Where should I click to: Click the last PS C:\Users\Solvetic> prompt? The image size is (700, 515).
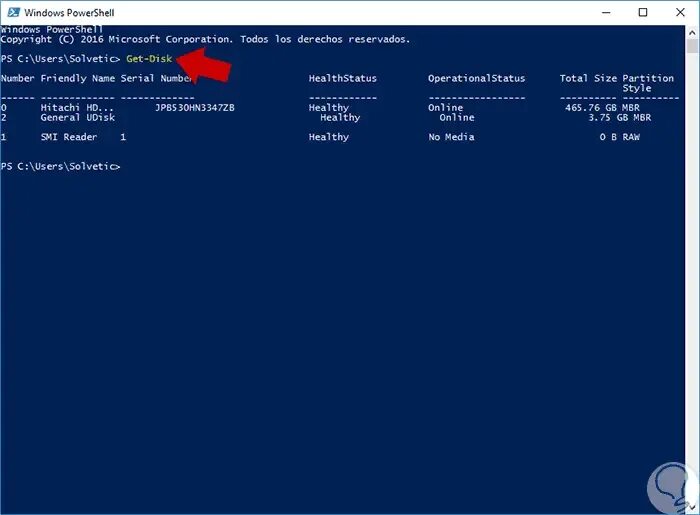(60, 166)
